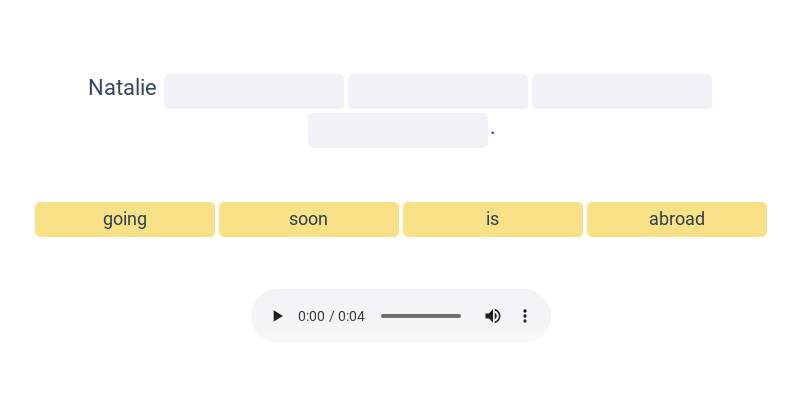Click the 0:00 / 0:04 time display
Viewport: 800px width, 400px height.
331,316
